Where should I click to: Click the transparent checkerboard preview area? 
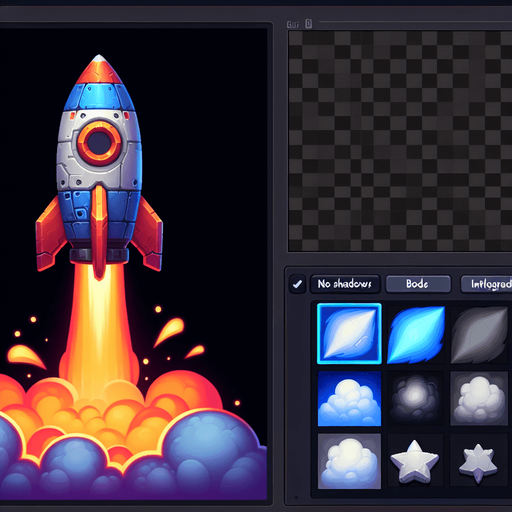(400, 141)
